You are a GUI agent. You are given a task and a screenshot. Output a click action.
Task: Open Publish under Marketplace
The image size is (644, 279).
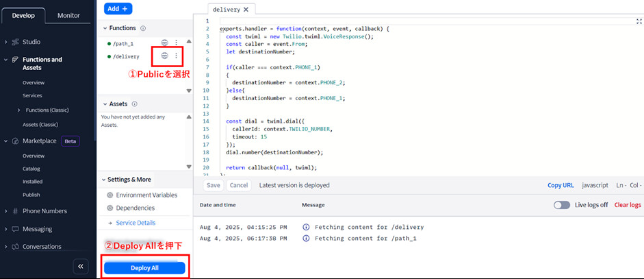click(31, 195)
